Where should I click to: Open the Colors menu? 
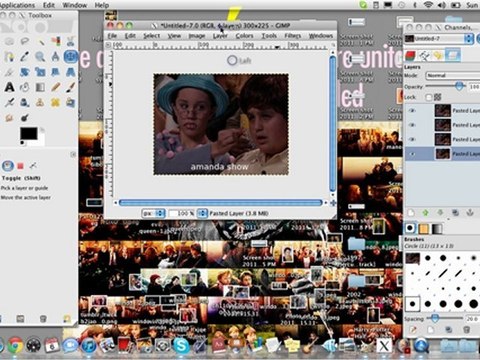coord(244,36)
